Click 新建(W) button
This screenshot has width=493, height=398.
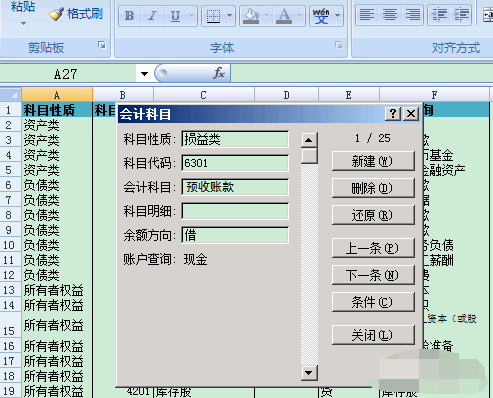(373, 161)
